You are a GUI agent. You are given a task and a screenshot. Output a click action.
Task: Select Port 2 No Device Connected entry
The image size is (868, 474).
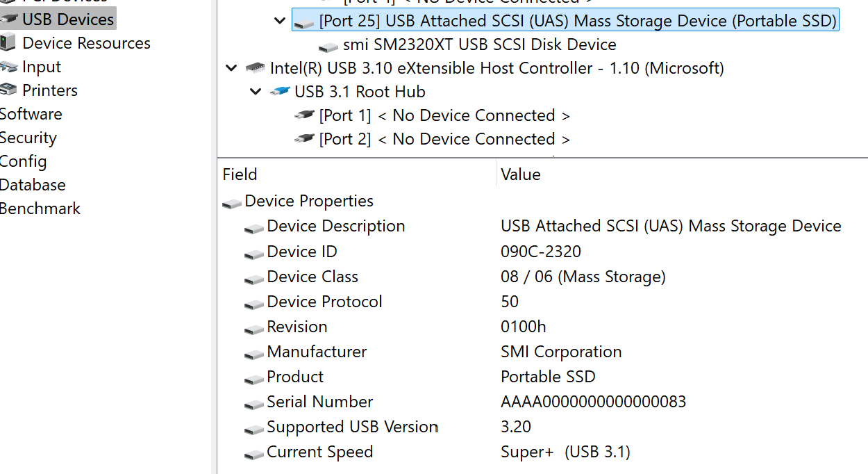tap(444, 139)
